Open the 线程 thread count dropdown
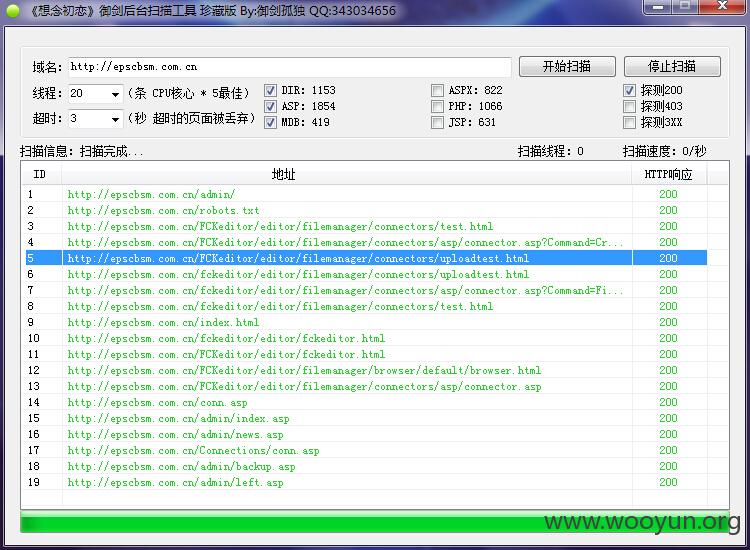Viewport: 750px width, 550px height. [x=115, y=94]
